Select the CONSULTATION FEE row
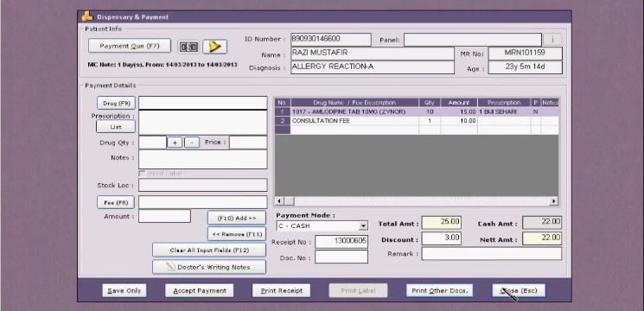The width and height of the screenshot is (644, 311). (x=417, y=121)
